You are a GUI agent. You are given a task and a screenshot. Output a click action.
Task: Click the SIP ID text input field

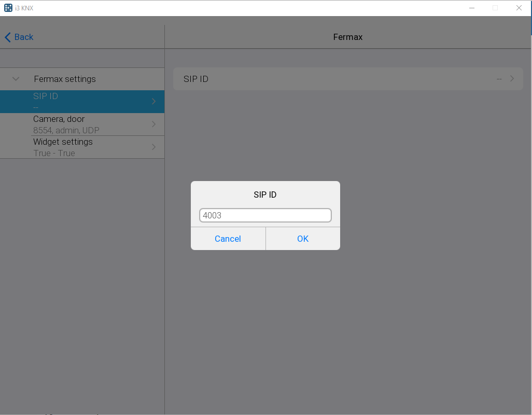[265, 215]
